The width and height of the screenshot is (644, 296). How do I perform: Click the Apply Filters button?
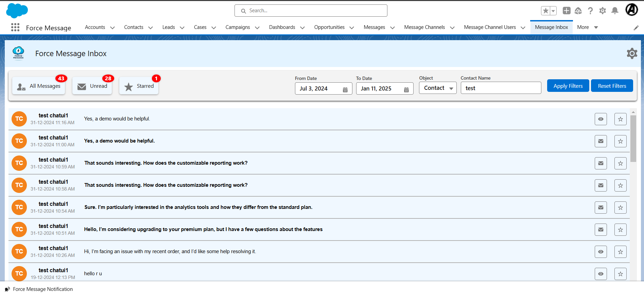(x=568, y=86)
